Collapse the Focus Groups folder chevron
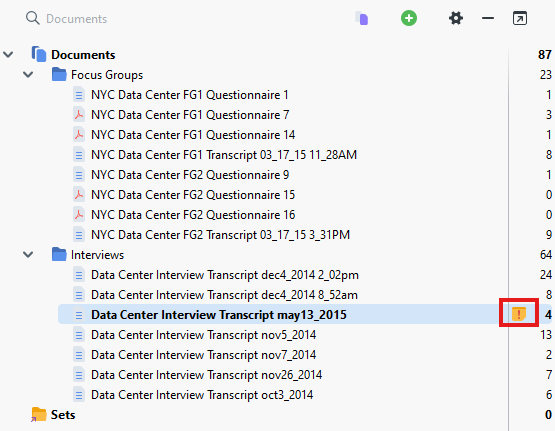 [28, 75]
